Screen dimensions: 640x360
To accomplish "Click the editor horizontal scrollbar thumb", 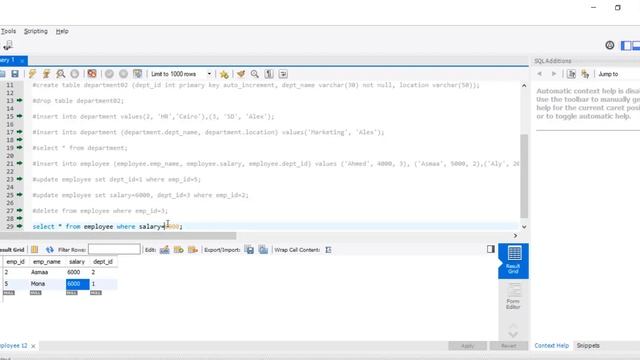I will click(x=118, y=236).
